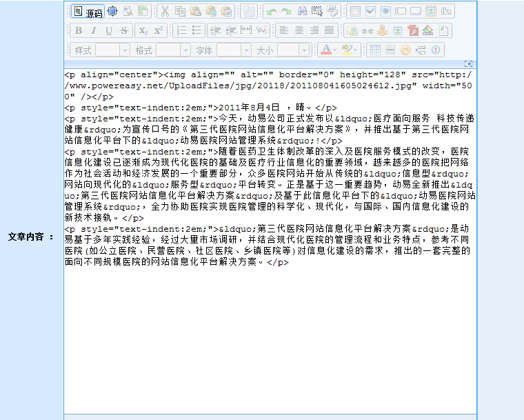This screenshot has height=420, width=524.
Task: Insert a table using the table icon
Action: [375, 50]
